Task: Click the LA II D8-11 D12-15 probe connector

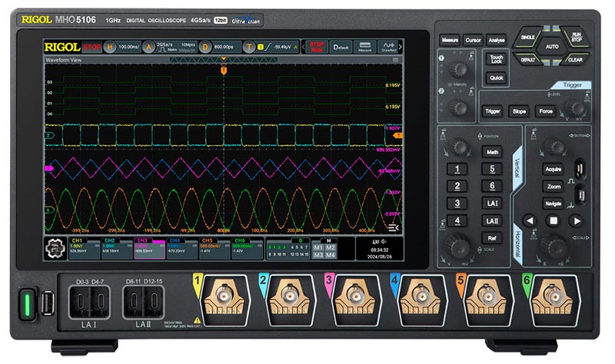Action: click(144, 302)
